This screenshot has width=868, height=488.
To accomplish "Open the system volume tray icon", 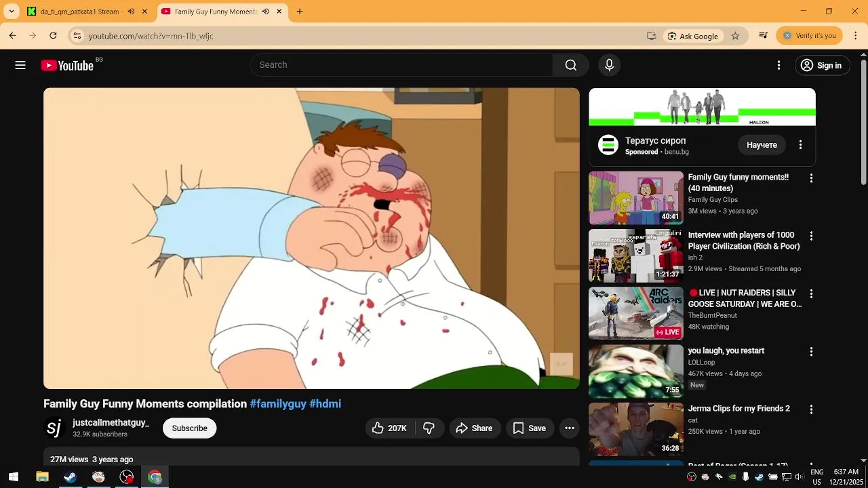I will click(x=800, y=477).
